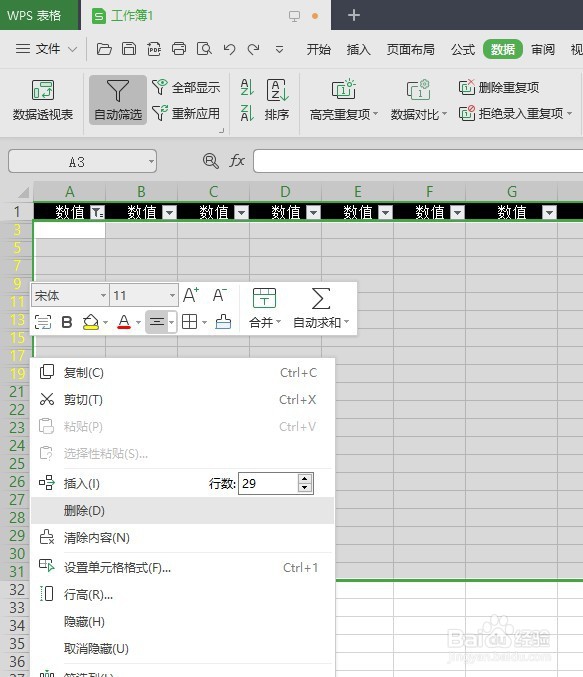Increase row count with the up spinner arrow
Screen dimensions: 583x677
(x=305, y=478)
